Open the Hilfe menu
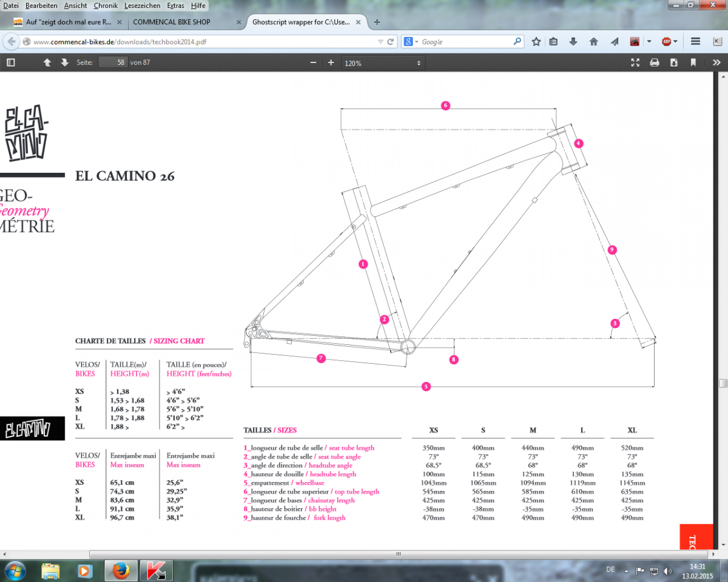The width and height of the screenshot is (728, 582). pos(198,5)
